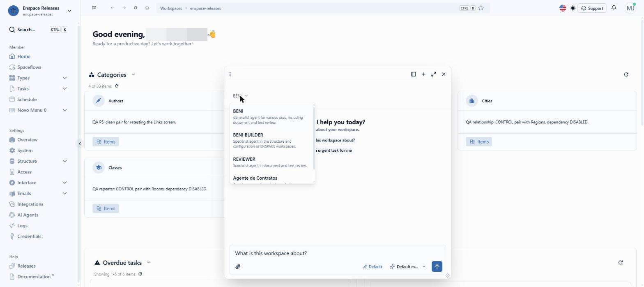The image size is (644, 287).
Task: Open the Categories heading dropdown
Action: 133,74
